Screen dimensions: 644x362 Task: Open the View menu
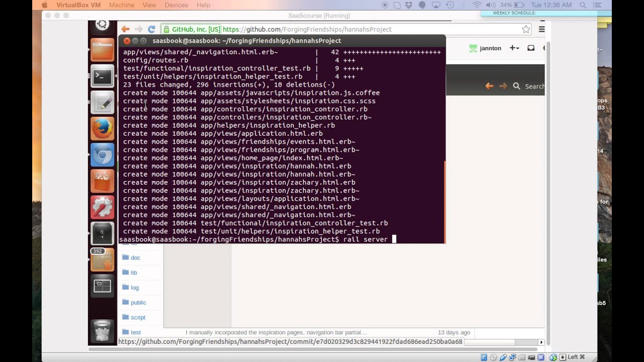click(x=149, y=5)
